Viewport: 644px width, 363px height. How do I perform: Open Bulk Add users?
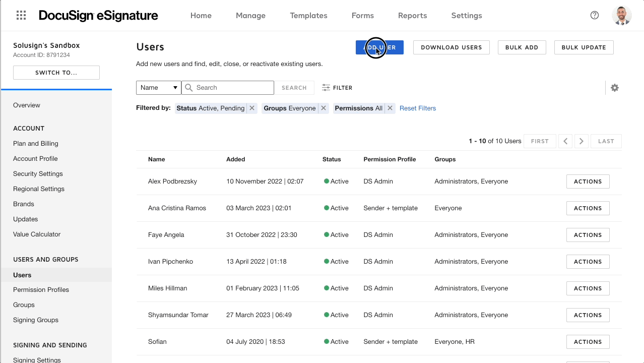[x=522, y=47]
